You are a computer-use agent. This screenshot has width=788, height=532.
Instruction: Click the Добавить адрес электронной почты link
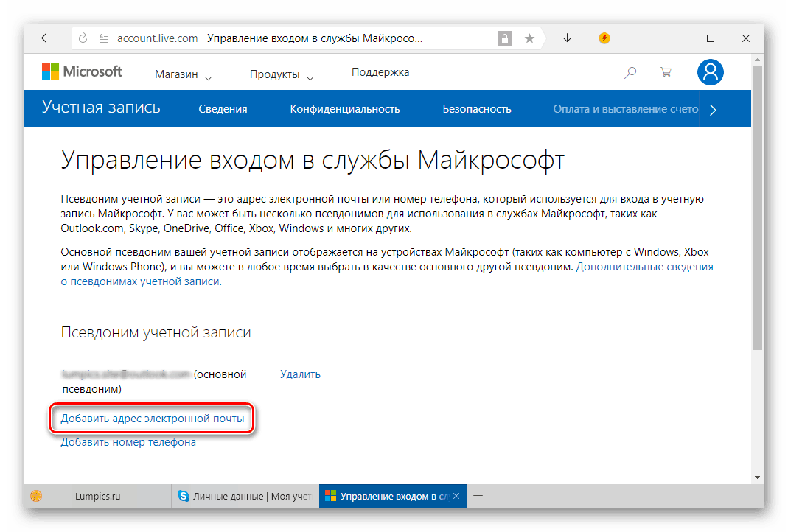[x=153, y=419]
